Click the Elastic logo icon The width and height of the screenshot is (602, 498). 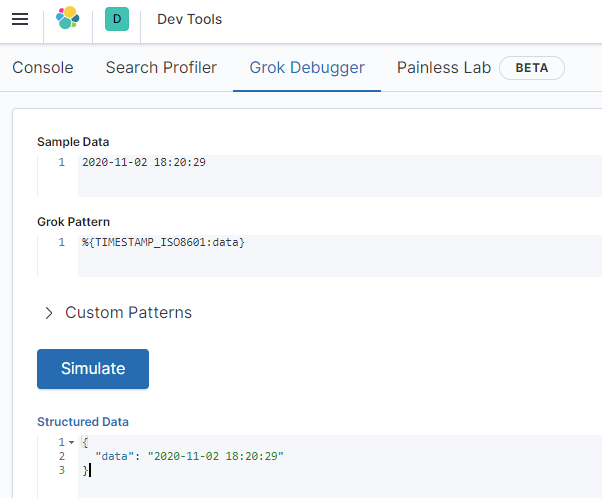click(x=68, y=20)
